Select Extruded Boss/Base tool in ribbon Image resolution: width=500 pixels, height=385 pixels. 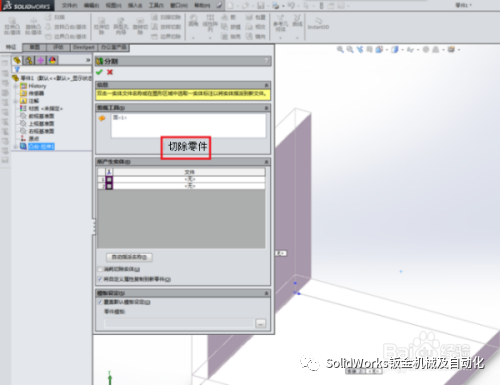[12, 26]
